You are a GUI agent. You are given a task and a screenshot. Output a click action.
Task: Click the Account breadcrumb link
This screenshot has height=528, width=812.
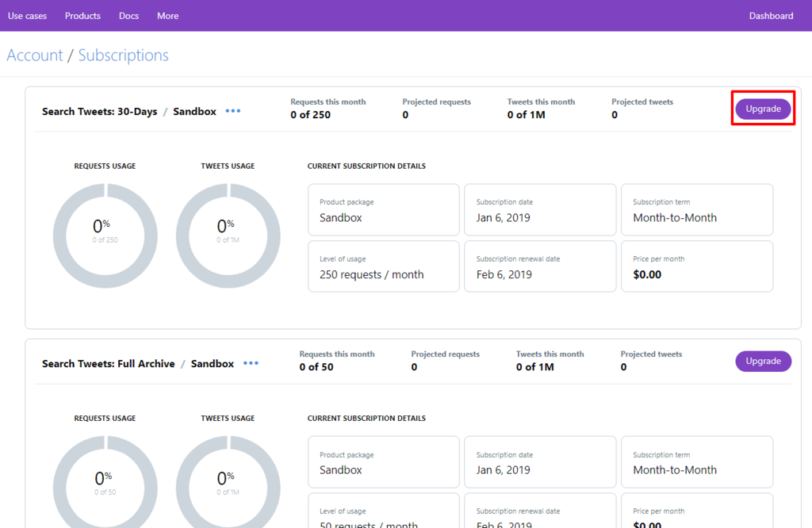(35, 55)
